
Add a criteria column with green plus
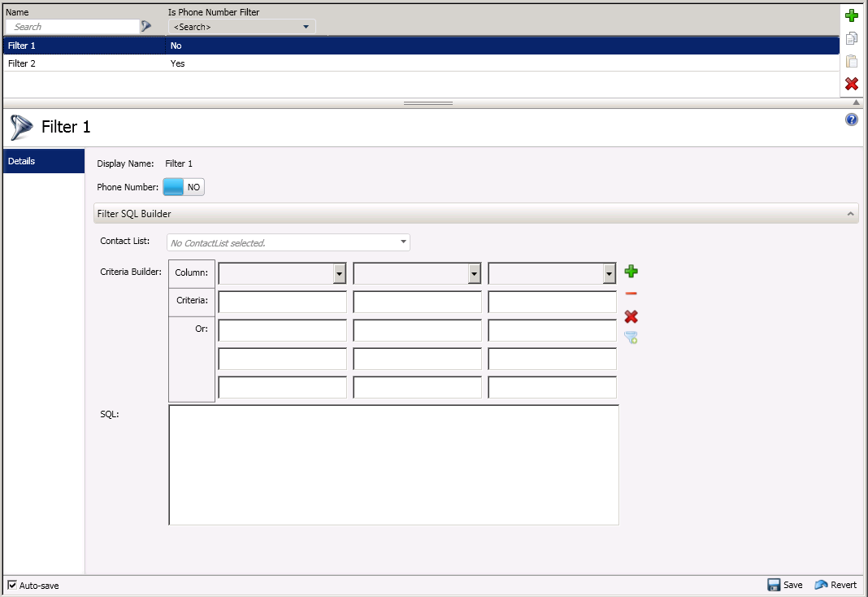[631, 272]
